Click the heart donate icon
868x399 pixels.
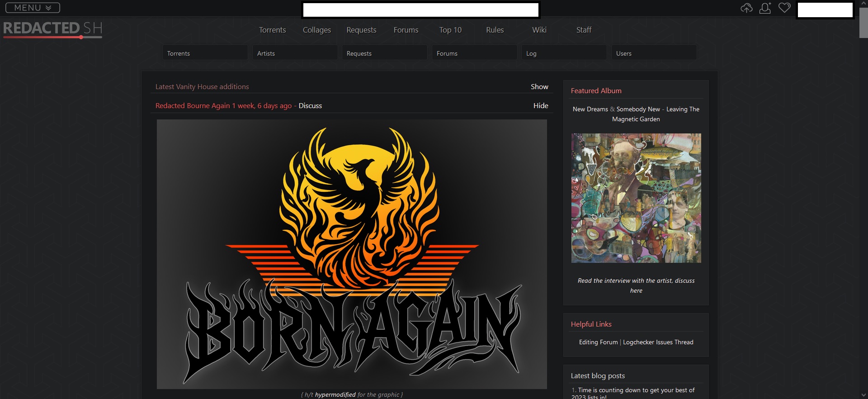pyautogui.click(x=784, y=8)
